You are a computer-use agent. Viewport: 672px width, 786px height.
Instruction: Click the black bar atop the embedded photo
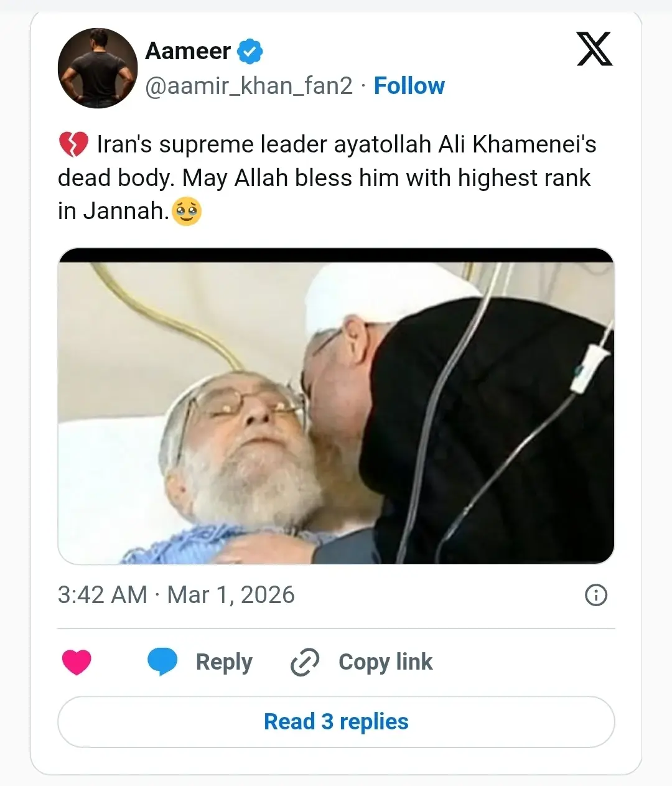[x=336, y=255]
